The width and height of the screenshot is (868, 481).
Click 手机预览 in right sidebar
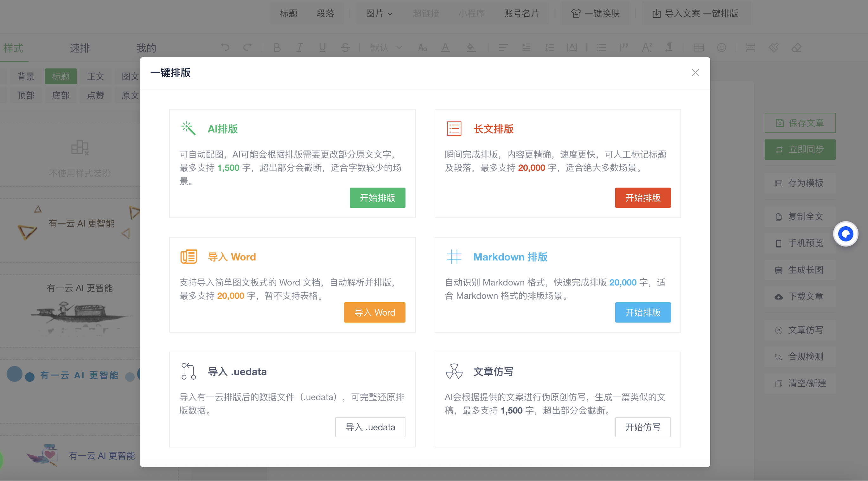(x=800, y=243)
